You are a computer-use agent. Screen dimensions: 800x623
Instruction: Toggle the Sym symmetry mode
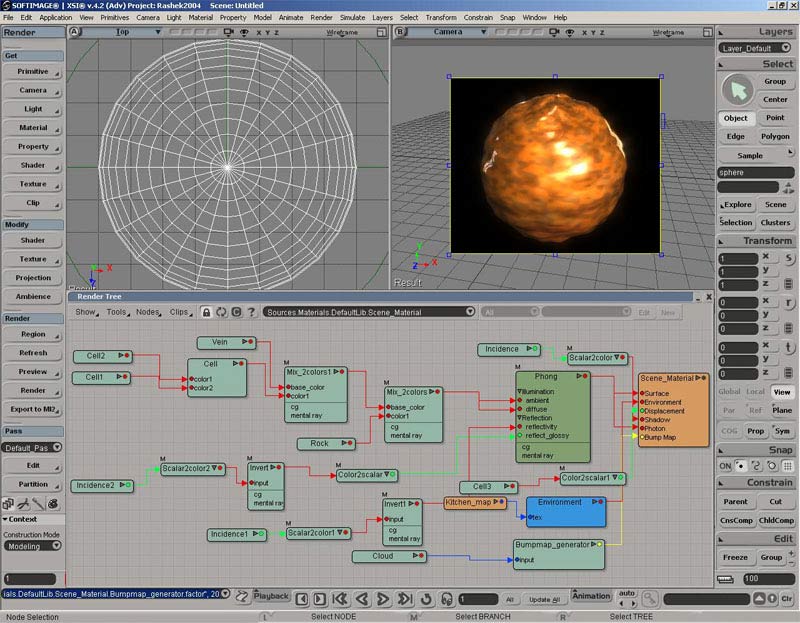782,431
